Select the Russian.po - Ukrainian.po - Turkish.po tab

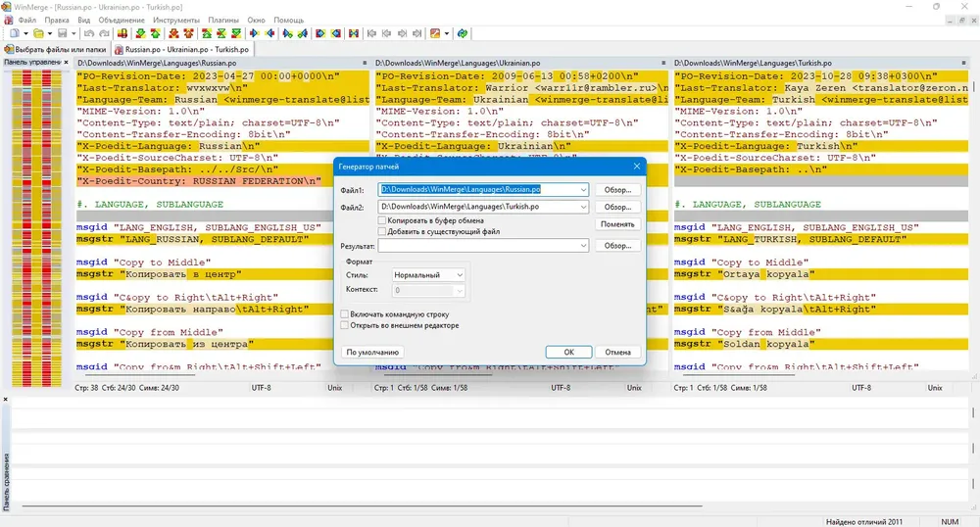tap(182, 49)
